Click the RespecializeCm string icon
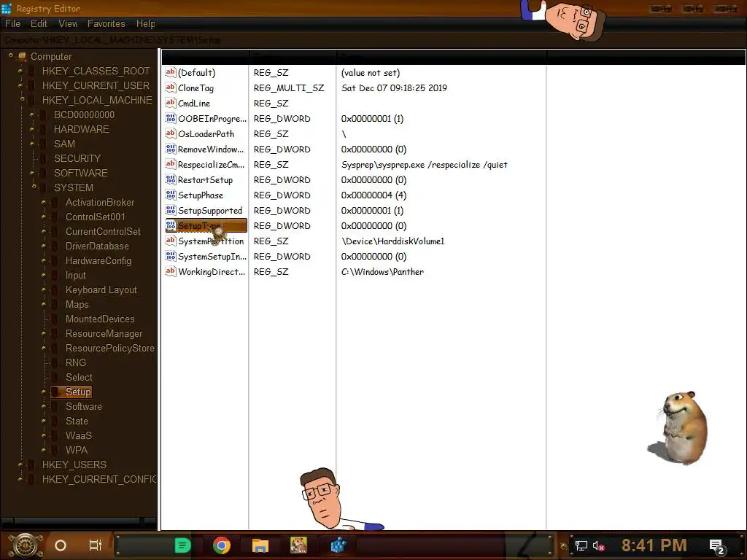The width and height of the screenshot is (747, 560). 171,164
